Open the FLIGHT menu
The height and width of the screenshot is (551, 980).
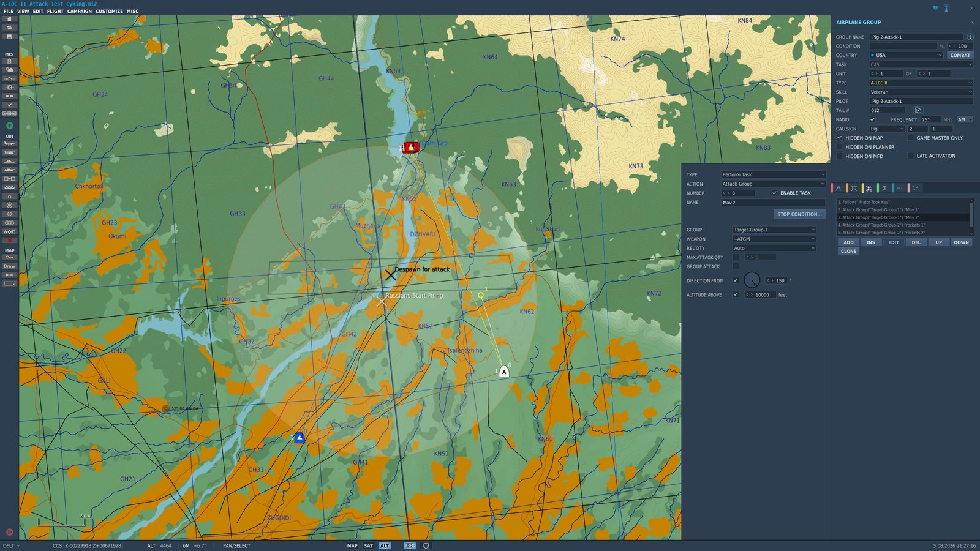55,11
